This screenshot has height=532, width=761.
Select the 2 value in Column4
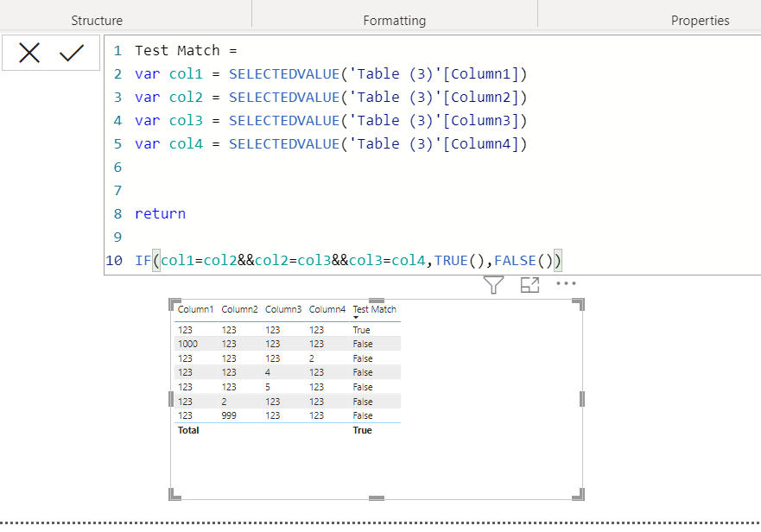point(312,358)
